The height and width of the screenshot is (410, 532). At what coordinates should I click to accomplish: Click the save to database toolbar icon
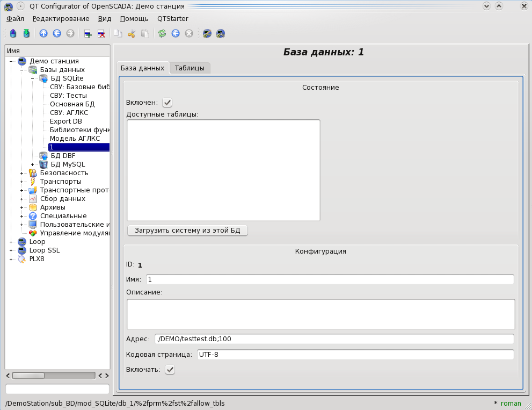26,33
